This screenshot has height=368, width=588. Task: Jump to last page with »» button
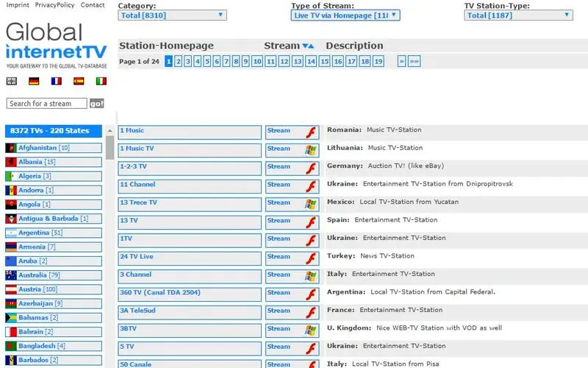tap(415, 61)
